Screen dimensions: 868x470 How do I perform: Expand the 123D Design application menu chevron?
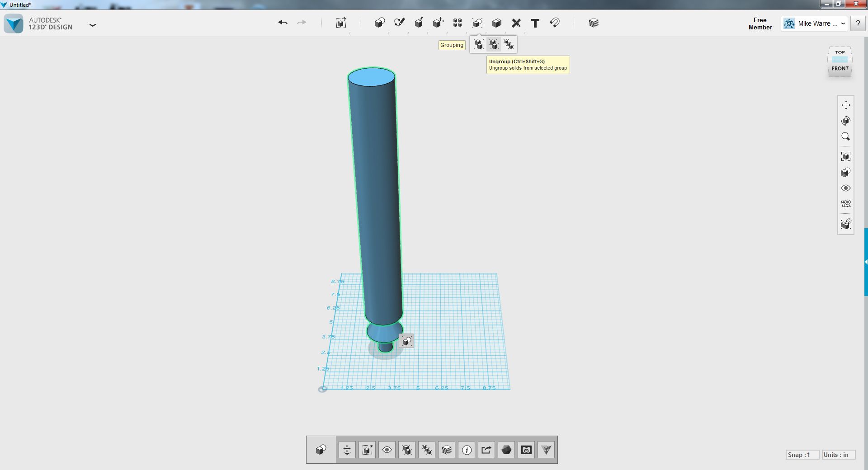(x=93, y=25)
